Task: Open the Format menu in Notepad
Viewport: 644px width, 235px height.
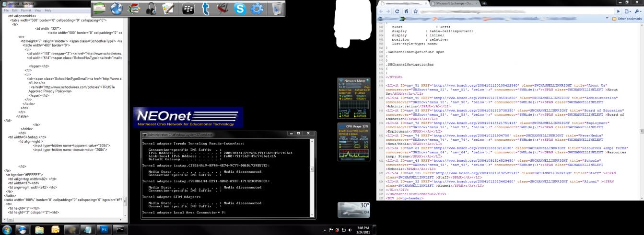Action: click(x=25, y=10)
